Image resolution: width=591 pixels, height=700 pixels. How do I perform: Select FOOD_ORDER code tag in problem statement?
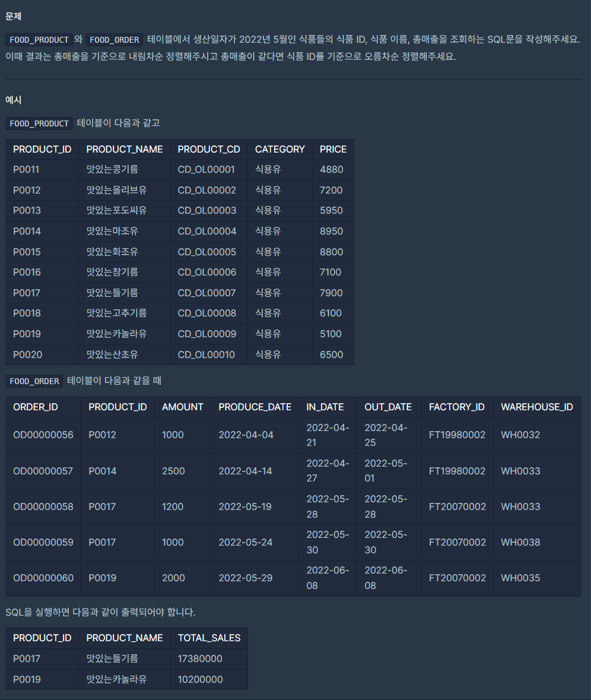(114, 40)
